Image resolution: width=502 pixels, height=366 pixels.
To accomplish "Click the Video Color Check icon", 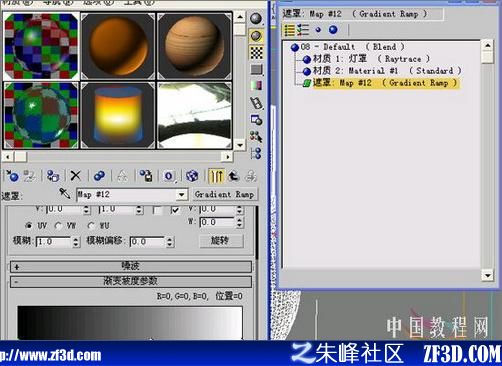I will [x=256, y=86].
